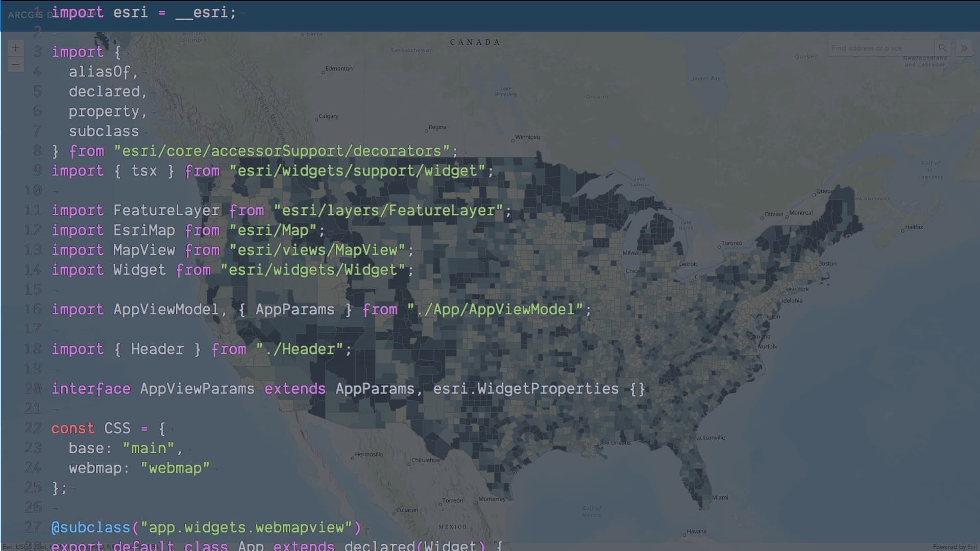Click the Jacksonville label on the map
980x551 pixels.
709,438
